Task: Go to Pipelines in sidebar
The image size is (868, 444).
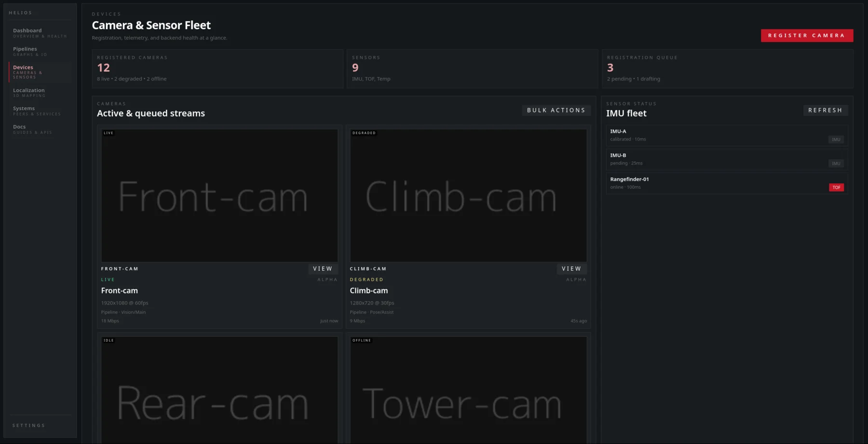Action: 40,52
